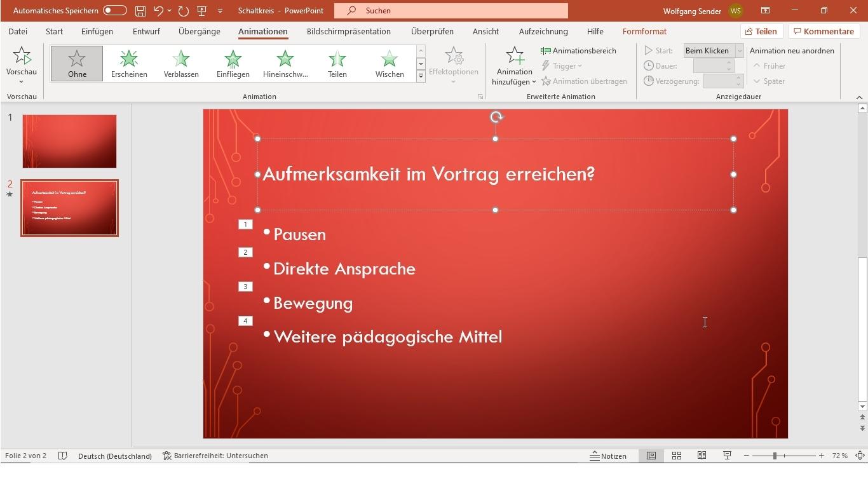Open the Customize Quick Access Toolbar dropdown
Viewport: 868px width, 488px height.
[x=220, y=11]
